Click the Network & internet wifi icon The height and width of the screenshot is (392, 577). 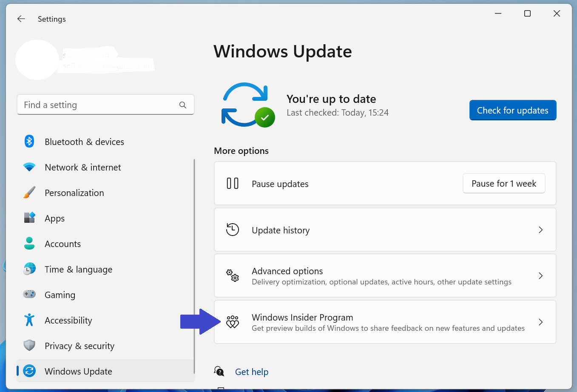29,167
